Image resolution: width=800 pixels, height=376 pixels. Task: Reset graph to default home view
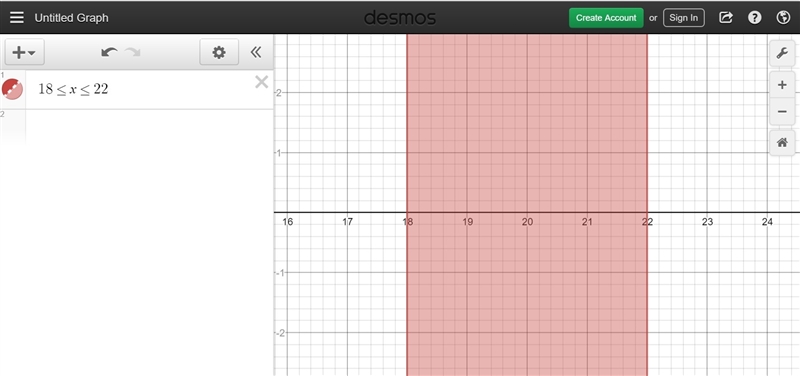tap(782, 142)
